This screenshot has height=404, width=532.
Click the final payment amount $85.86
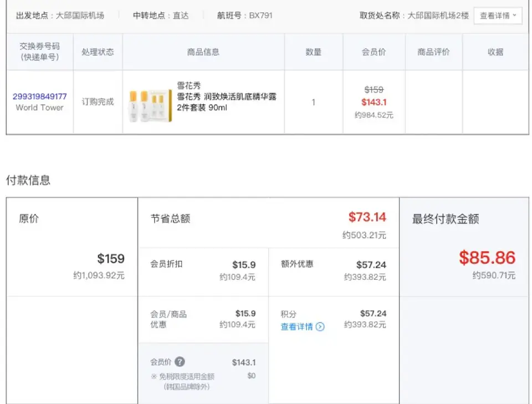coord(487,258)
